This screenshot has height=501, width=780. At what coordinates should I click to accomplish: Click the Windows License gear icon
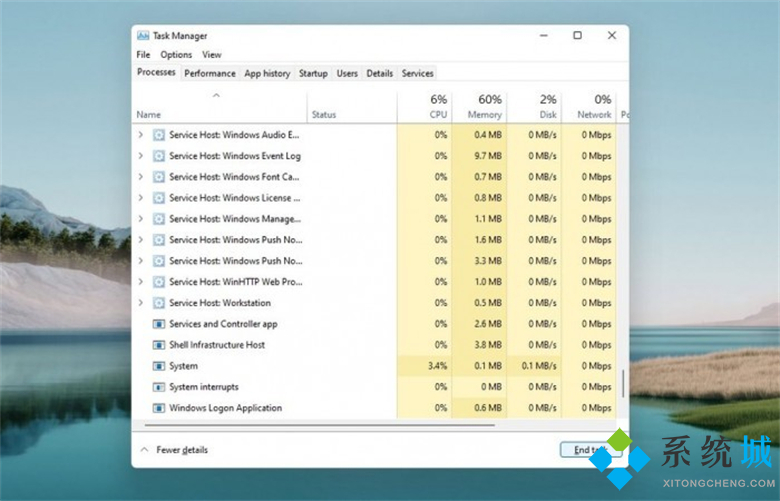pyautogui.click(x=159, y=198)
